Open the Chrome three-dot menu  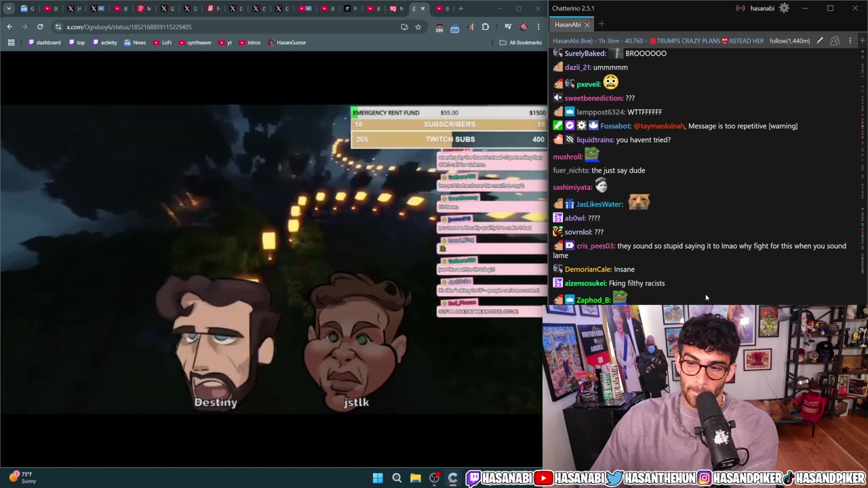[538, 26]
